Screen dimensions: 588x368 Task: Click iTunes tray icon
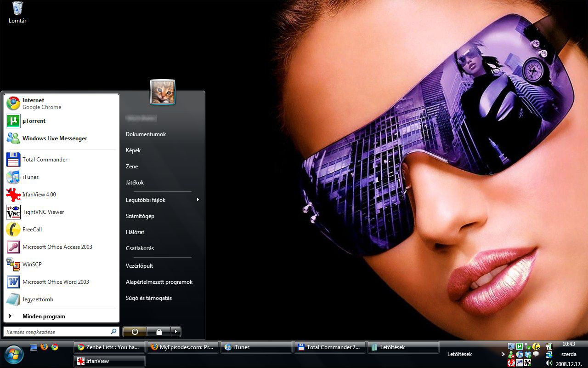click(x=520, y=355)
